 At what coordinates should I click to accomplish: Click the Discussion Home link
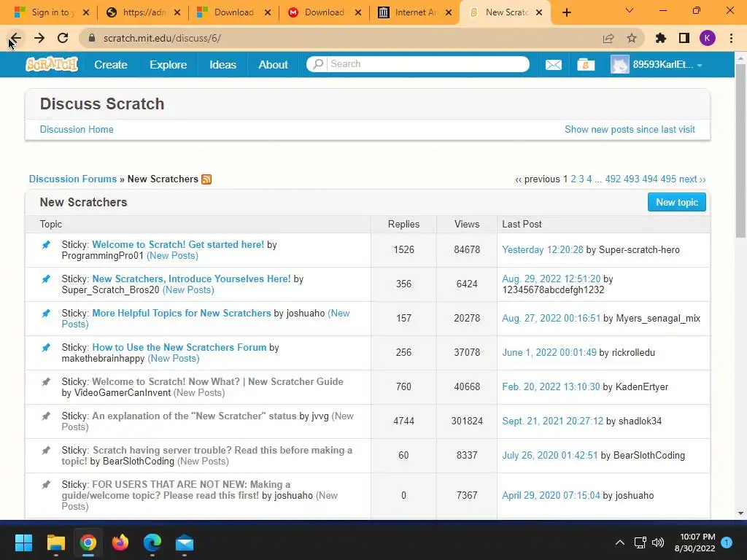77,130
